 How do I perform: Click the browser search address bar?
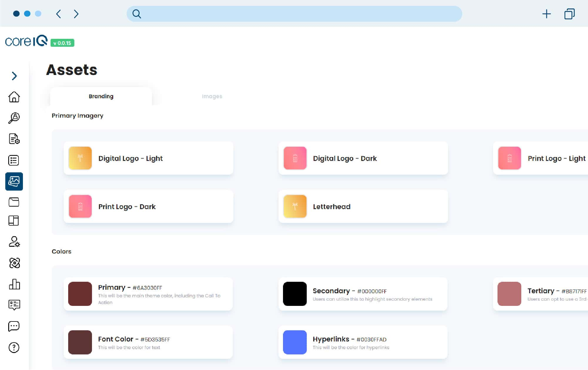click(294, 14)
